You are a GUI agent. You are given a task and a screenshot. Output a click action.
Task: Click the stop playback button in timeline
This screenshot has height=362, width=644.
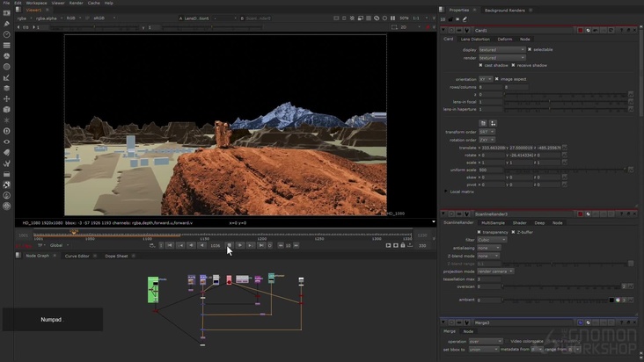[x=229, y=245]
